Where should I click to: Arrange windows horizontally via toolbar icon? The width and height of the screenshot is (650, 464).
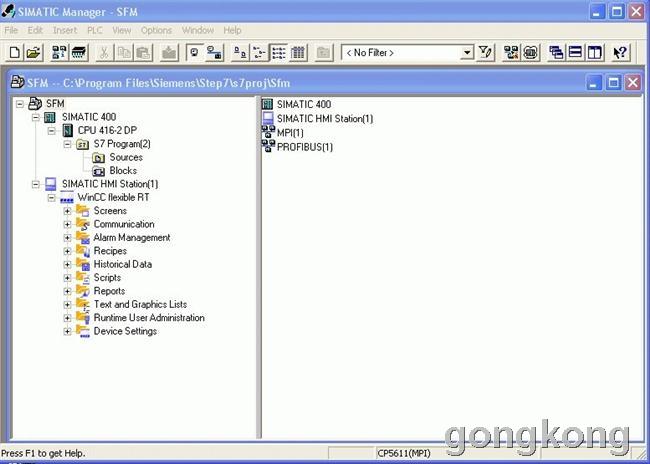575,53
